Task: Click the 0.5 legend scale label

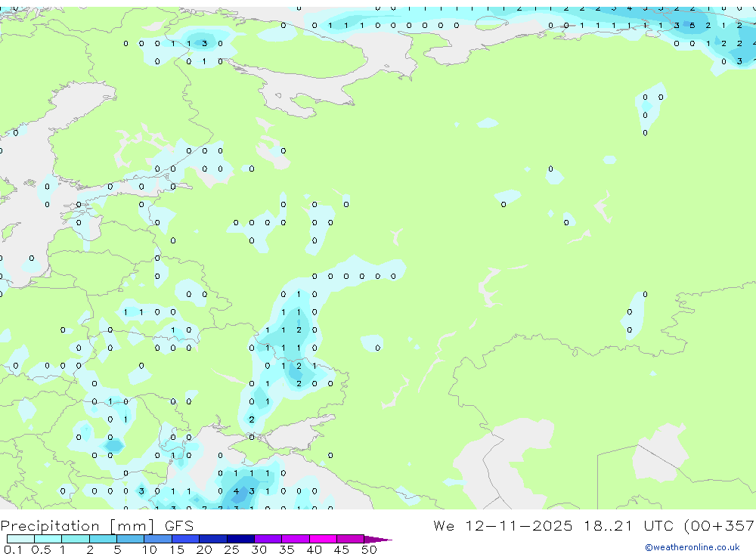Action: point(41,549)
